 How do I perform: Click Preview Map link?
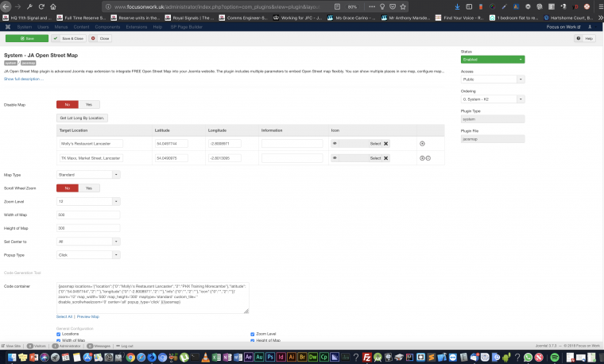pos(88,316)
